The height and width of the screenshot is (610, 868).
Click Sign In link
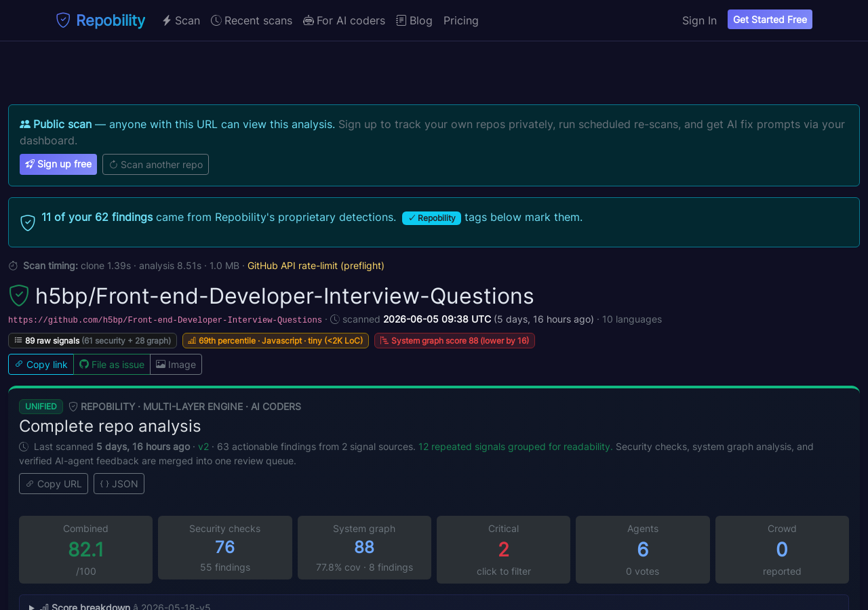pyautogui.click(x=699, y=20)
